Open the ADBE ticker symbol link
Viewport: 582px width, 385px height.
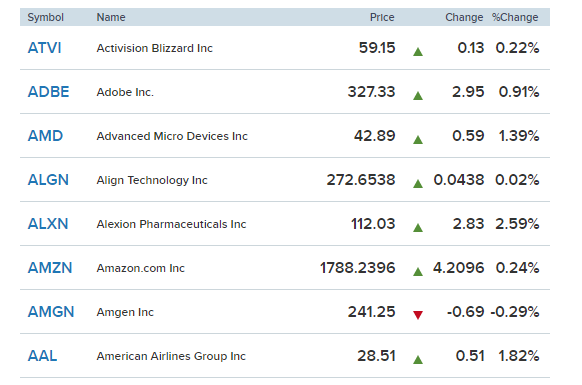point(49,92)
